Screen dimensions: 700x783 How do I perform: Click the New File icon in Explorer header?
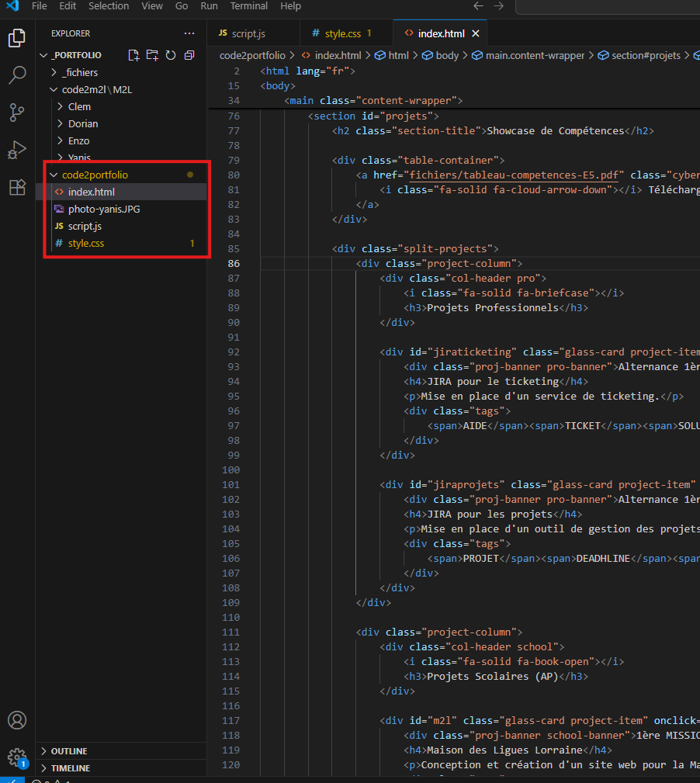133,55
